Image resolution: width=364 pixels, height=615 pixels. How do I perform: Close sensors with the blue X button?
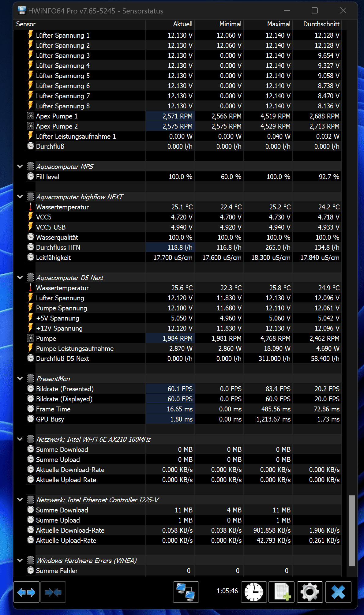tap(338, 592)
